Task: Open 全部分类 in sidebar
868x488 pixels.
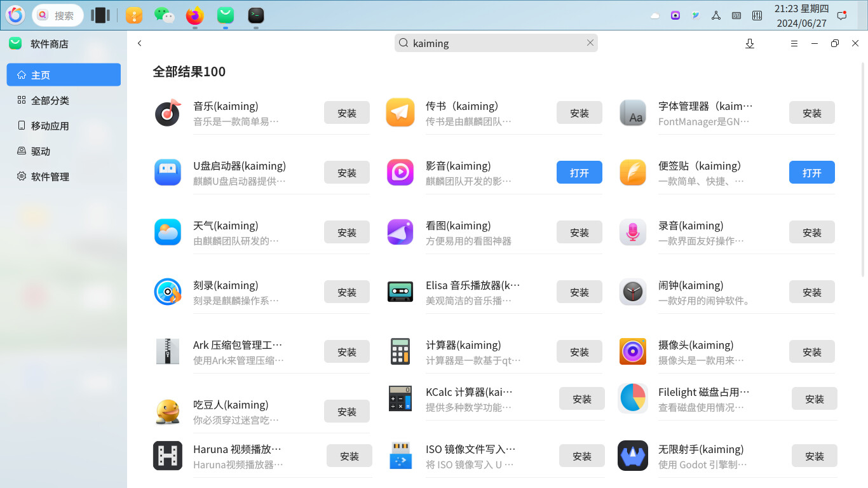Action: (64, 100)
